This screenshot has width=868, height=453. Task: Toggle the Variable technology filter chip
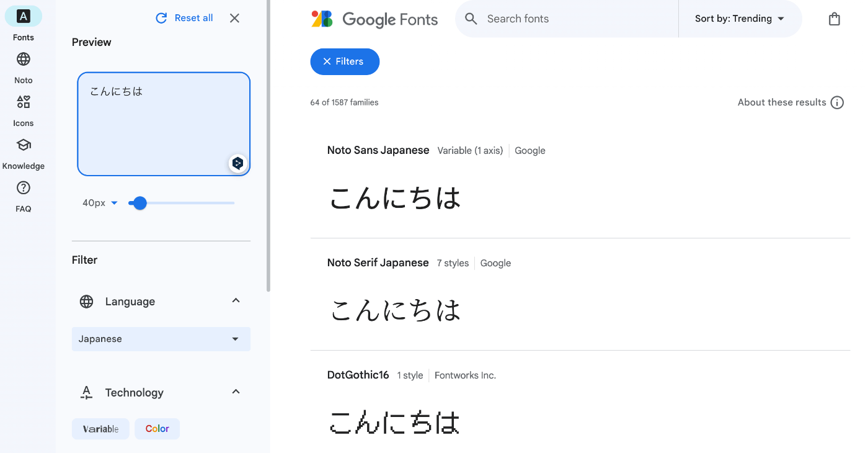[x=100, y=429]
